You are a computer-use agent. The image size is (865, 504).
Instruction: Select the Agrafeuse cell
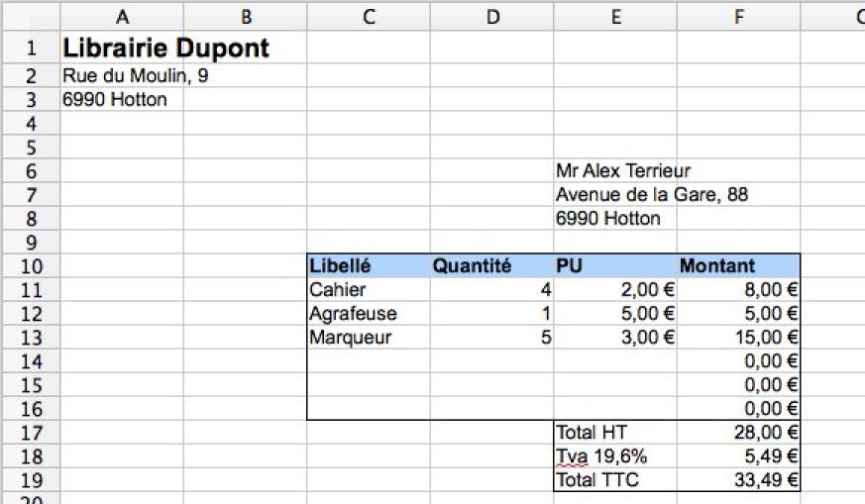(369, 313)
